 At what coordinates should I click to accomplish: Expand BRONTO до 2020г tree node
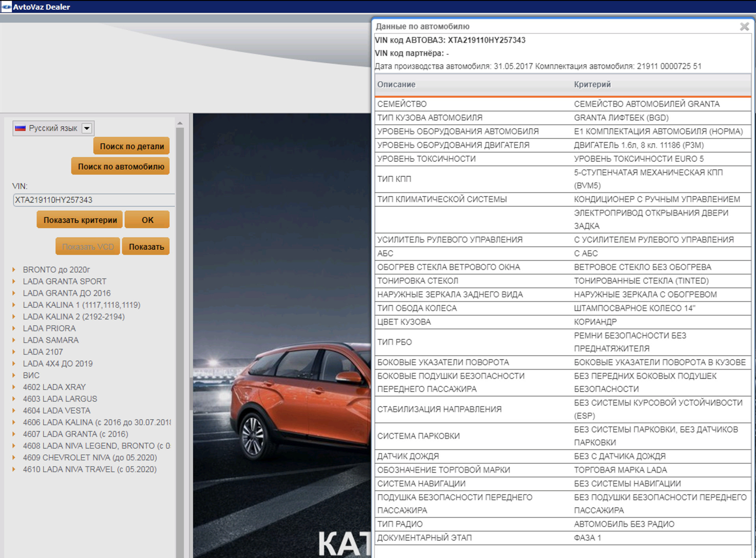point(14,270)
